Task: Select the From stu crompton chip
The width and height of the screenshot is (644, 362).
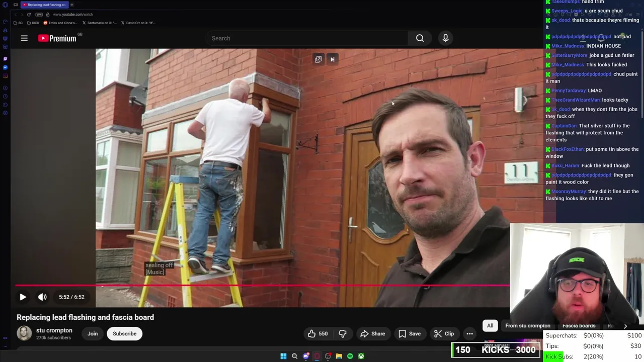Action: coord(528,326)
